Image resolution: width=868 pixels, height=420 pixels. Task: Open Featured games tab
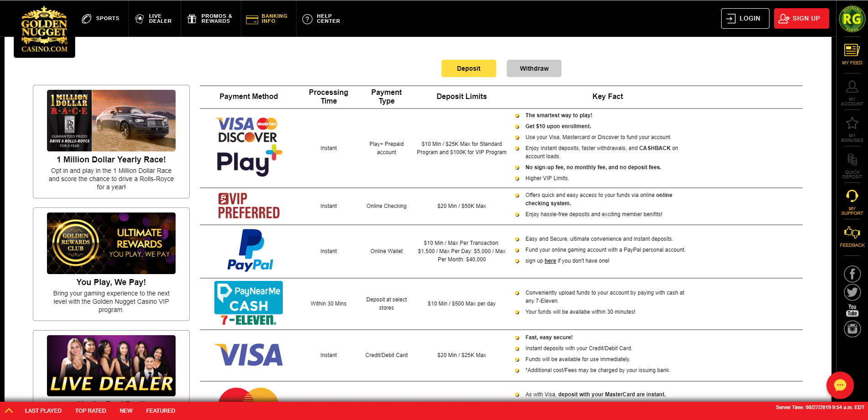tap(161, 411)
